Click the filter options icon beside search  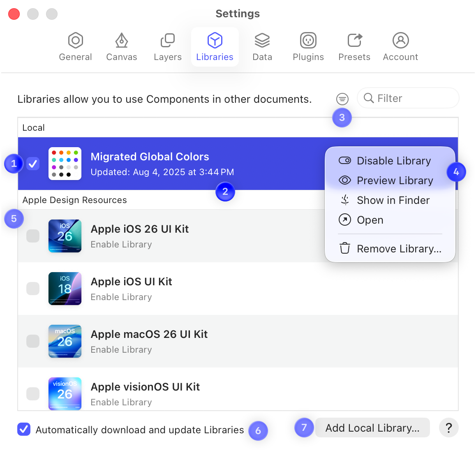pos(342,99)
